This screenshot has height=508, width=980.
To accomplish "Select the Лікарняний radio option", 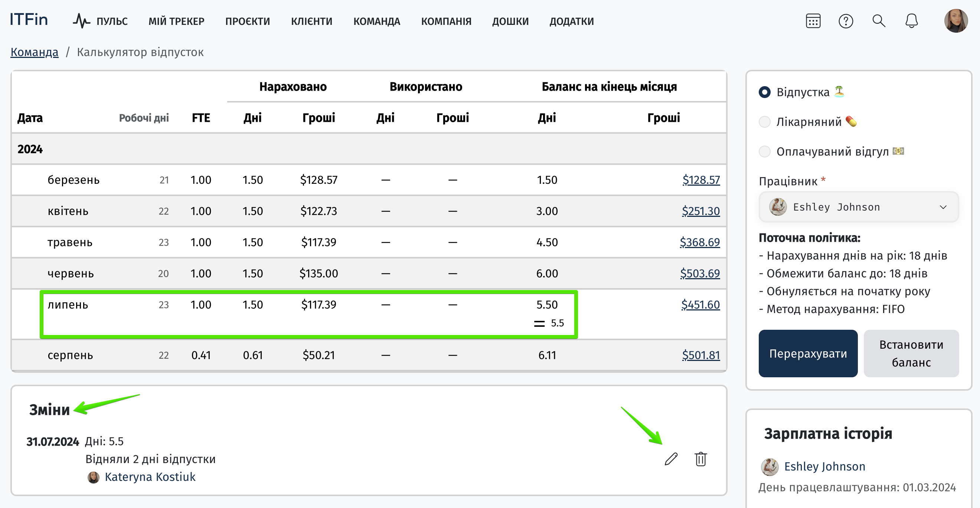I will click(764, 122).
